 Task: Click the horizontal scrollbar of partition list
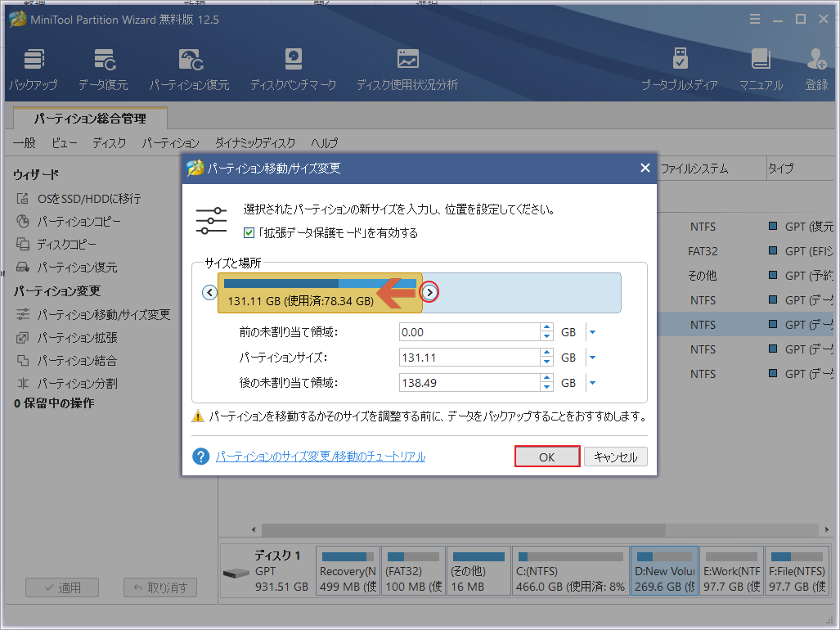(x=464, y=530)
